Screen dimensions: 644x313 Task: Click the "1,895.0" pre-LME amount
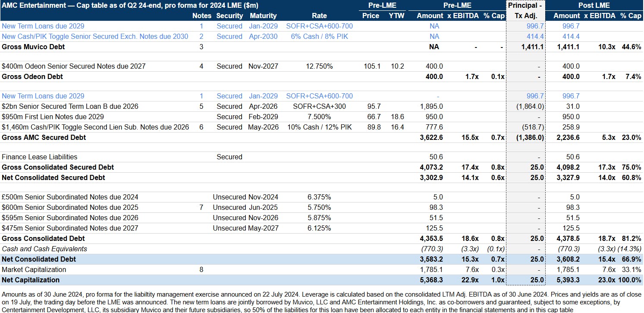pos(431,106)
